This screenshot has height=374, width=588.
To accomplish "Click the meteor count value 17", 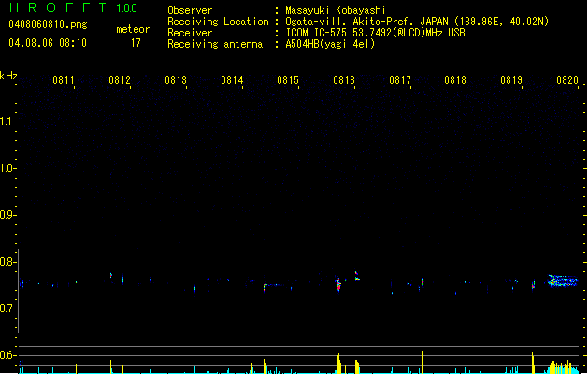I will click(136, 43).
